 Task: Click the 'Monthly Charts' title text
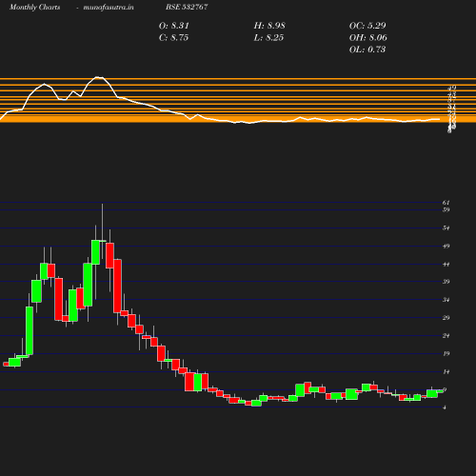click(x=34, y=8)
